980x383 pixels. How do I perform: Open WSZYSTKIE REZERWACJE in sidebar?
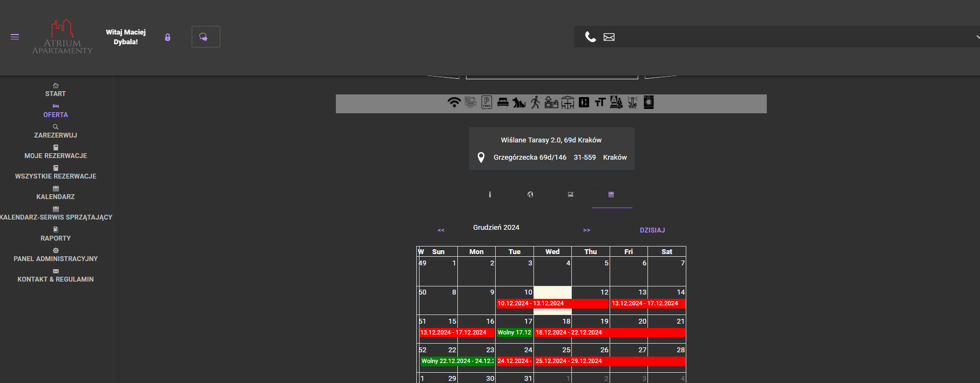pyautogui.click(x=56, y=176)
